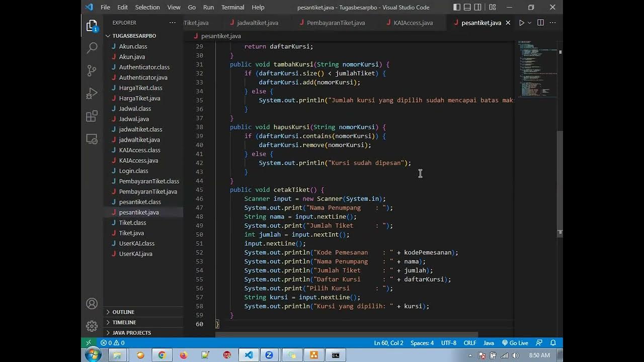
Task: Split the editor to the right
Action: click(x=540, y=23)
